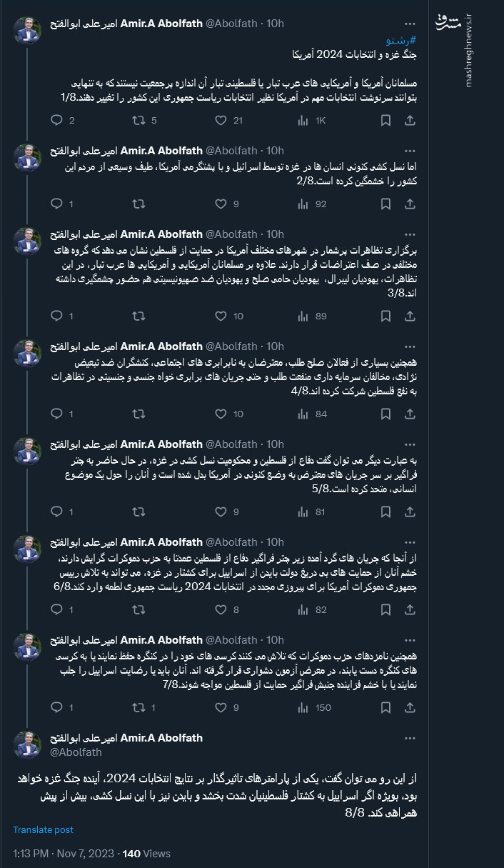The image size is (504, 868).
Task: View analytics of tweet with 92 views
Action: 303,204
